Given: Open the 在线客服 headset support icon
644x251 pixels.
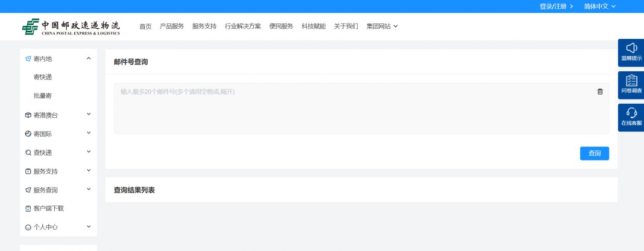Looking at the screenshot, I should pos(631,118).
